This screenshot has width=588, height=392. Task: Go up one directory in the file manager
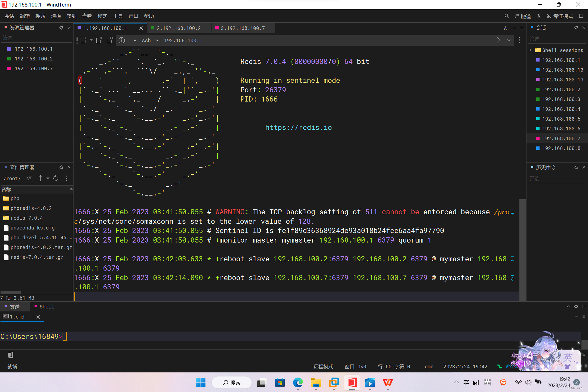pos(40,178)
